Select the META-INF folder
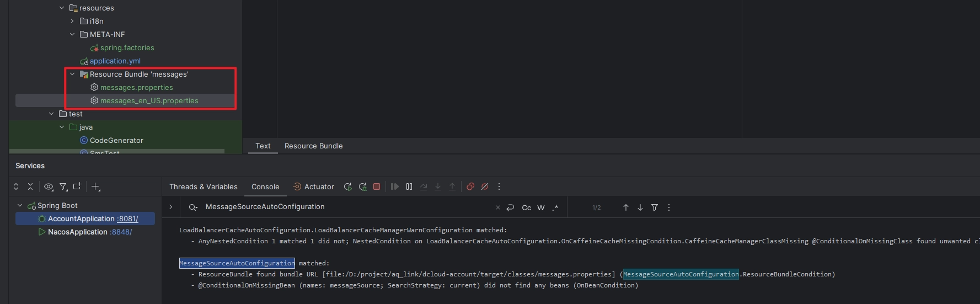Image resolution: width=980 pixels, height=304 pixels. click(x=107, y=34)
